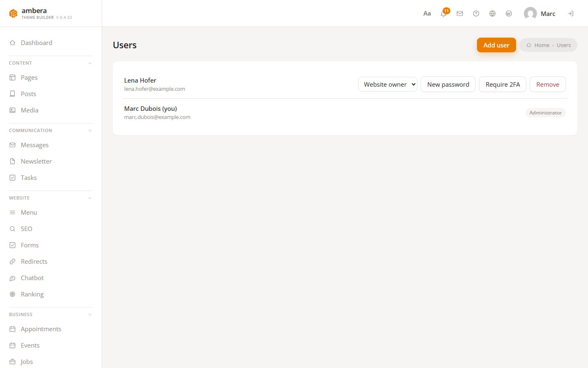Click the Pages layout icon in sidebar

point(13,77)
